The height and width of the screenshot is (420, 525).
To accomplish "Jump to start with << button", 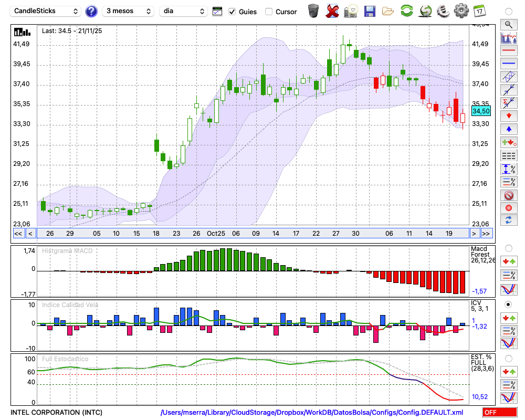I will pos(18,234).
